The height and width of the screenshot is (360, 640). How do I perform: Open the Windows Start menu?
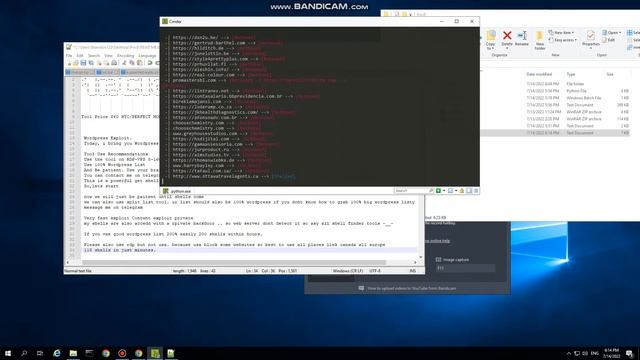pyautogui.click(x=8, y=353)
